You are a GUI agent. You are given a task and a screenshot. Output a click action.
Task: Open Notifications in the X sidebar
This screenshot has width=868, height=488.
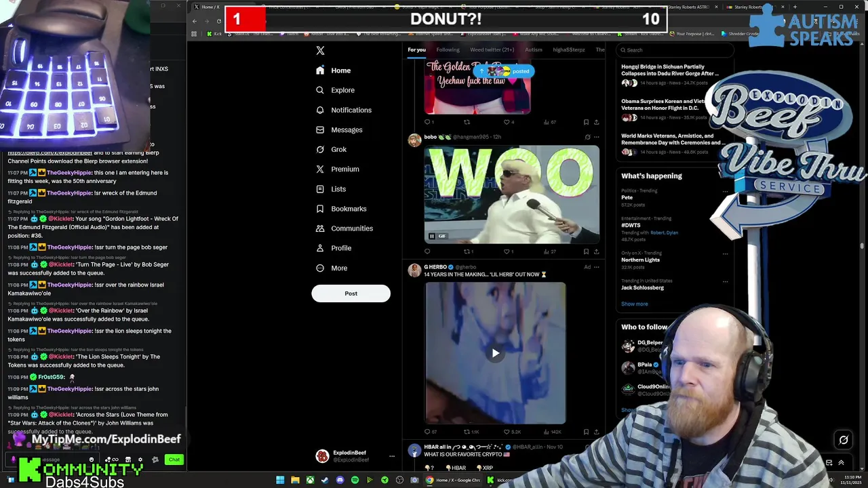(344, 110)
